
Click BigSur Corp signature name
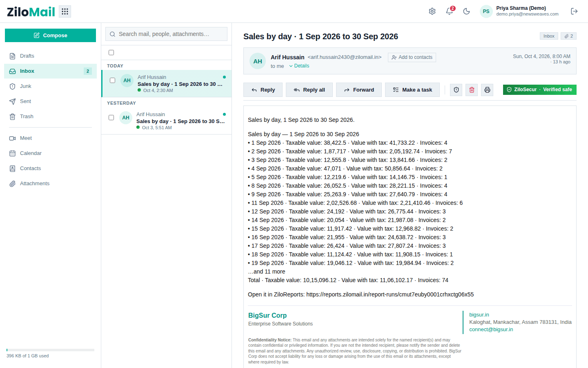pos(267,315)
